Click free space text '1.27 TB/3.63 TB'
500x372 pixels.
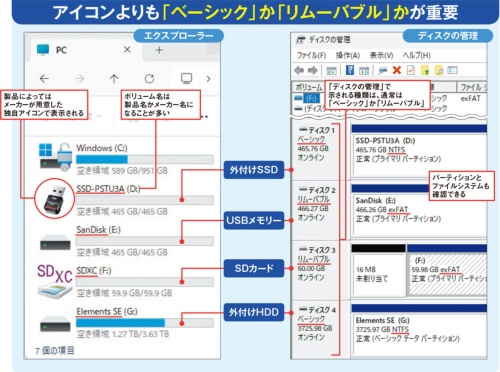tap(140, 334)
